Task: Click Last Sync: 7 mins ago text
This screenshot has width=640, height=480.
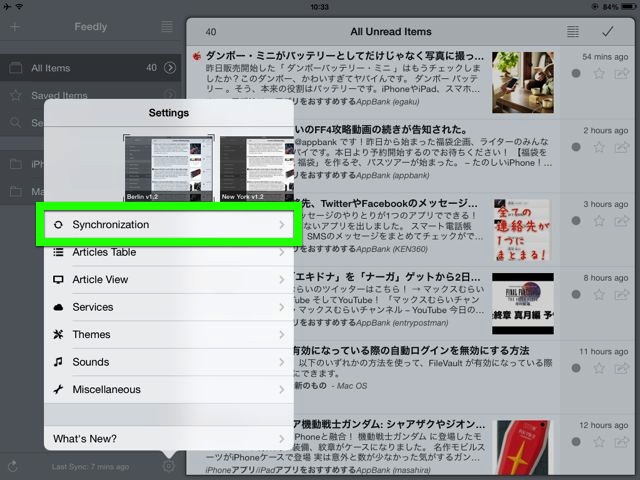Action: click(90, 467)
